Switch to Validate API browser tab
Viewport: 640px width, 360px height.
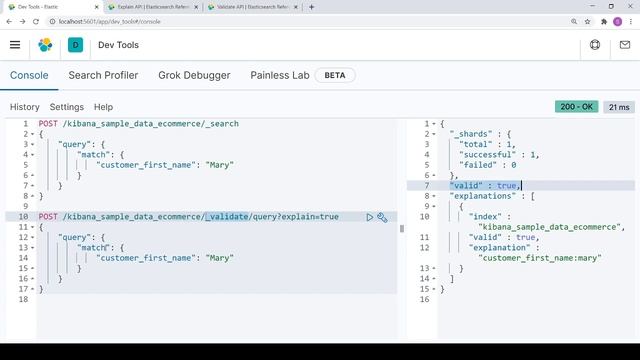[x=253, y=7]
